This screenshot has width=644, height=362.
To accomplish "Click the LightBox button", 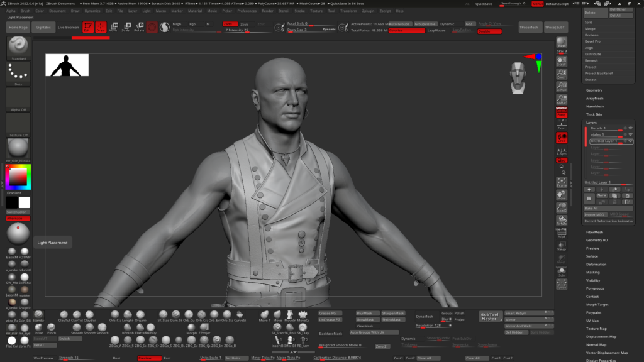I will [x=43, y=28].
